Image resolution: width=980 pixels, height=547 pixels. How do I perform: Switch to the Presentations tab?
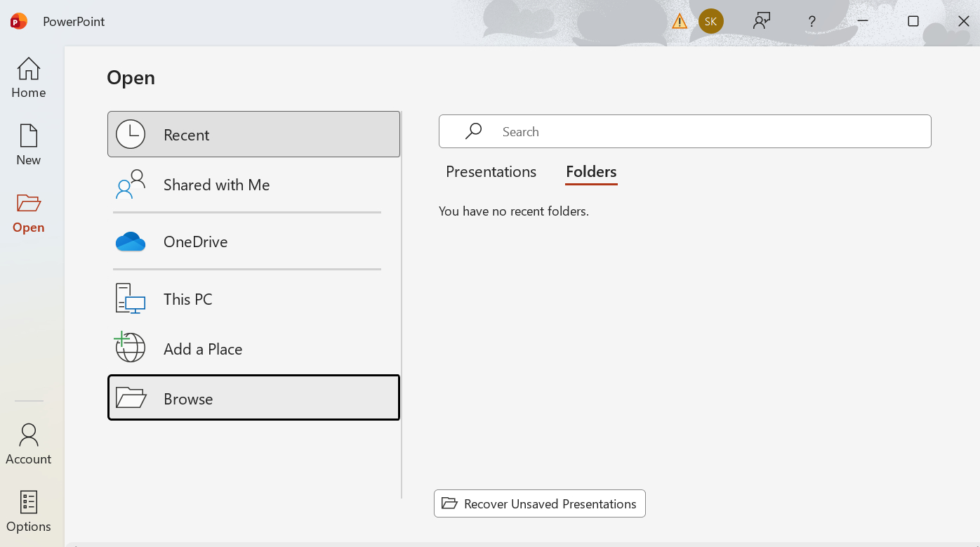(x=491, y=172)
